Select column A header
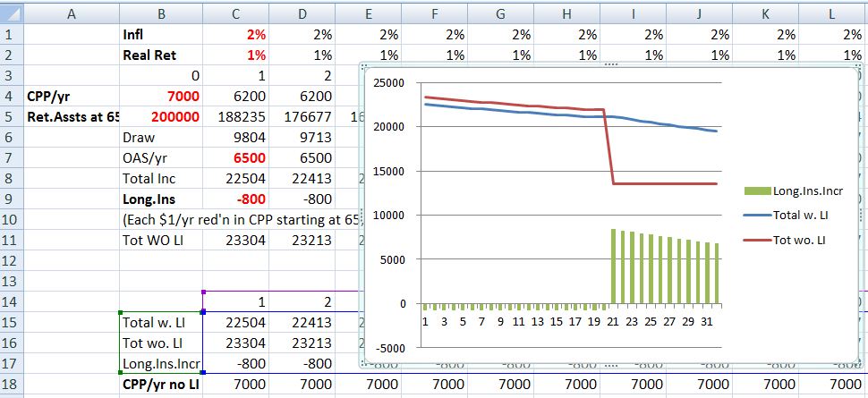 point(70,12)
